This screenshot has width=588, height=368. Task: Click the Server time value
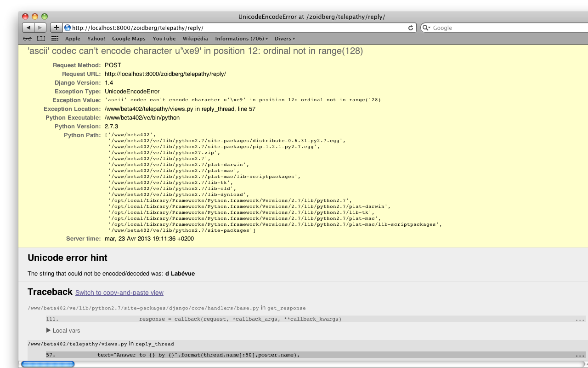click(149, 239)
